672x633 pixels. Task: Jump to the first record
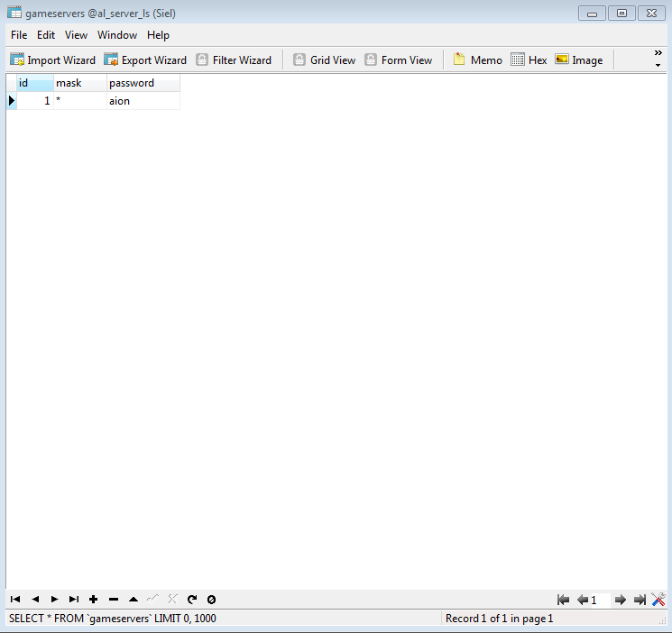tap(15, 600)
